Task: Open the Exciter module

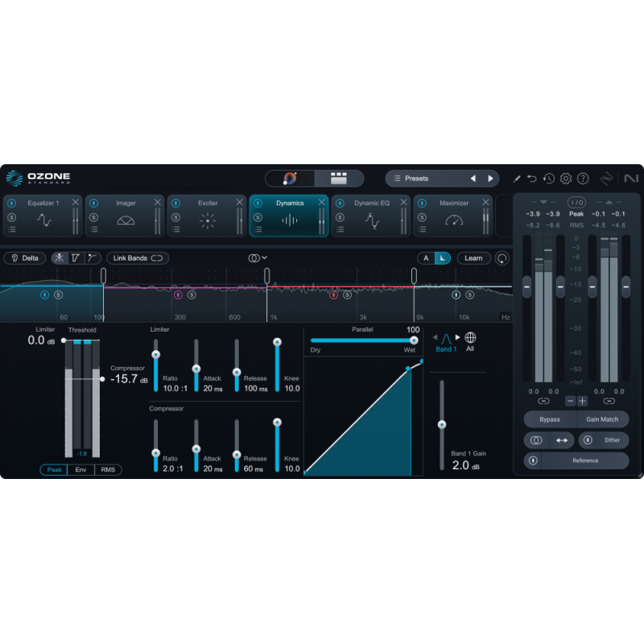Action: pyautogui.click(x=208, y=203)
